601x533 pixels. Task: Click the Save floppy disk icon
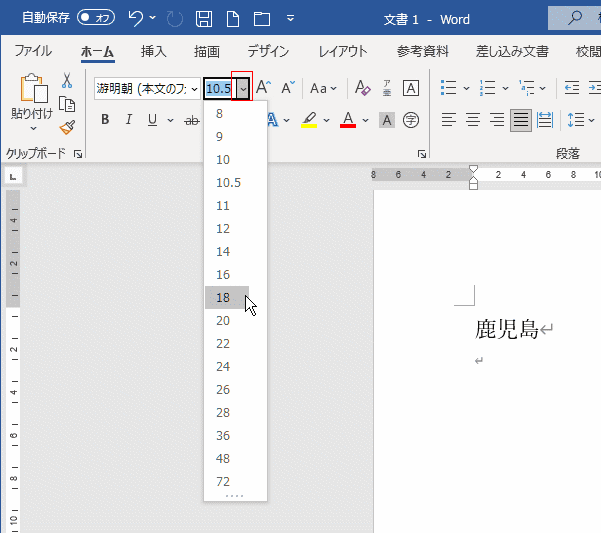tap(203, 18)
